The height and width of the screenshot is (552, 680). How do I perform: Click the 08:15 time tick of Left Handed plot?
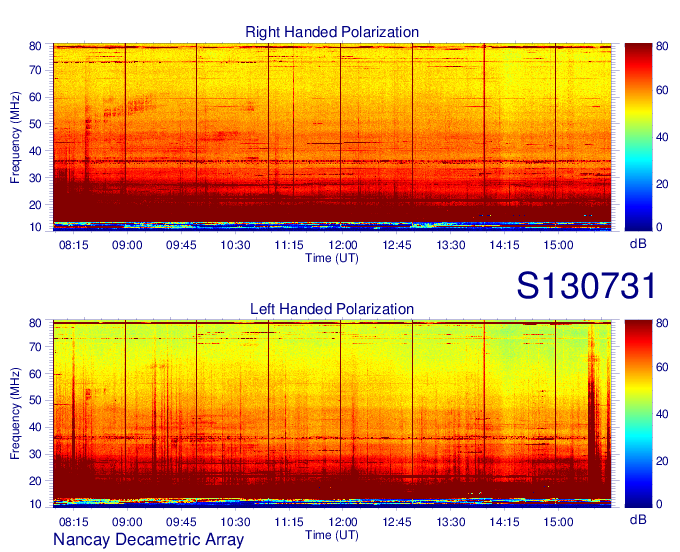[73, 522]
